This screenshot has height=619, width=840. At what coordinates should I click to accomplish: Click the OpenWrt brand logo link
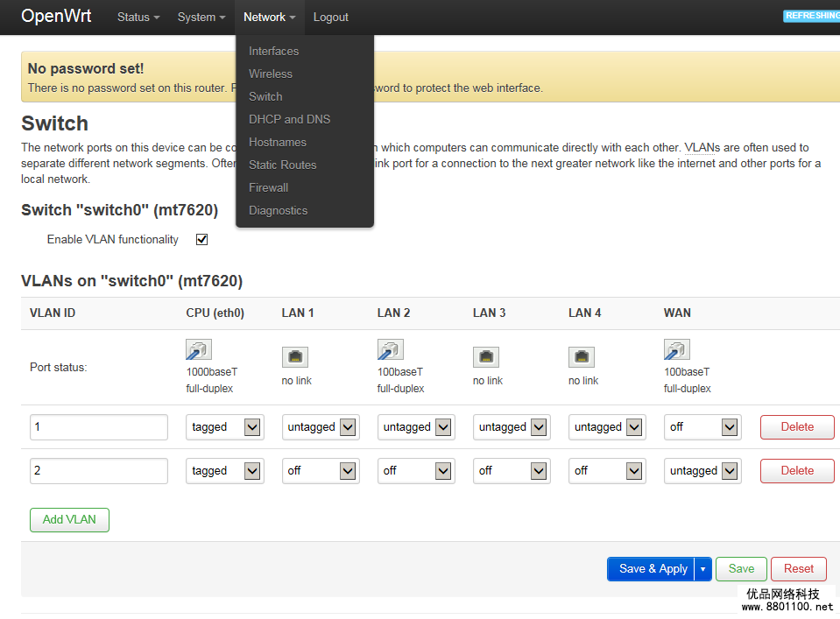click(x=56, y=16)
